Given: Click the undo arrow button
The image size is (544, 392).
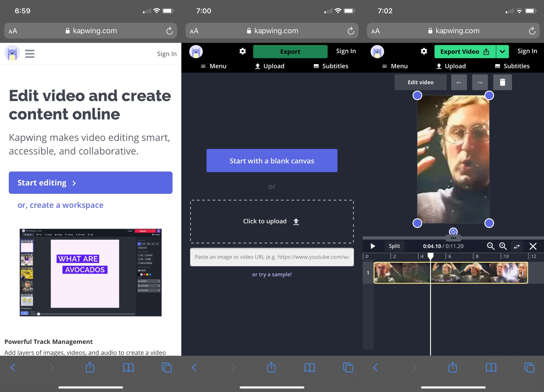Looking at the screenshot, I should pyautogui.click(x=459, y=82).
